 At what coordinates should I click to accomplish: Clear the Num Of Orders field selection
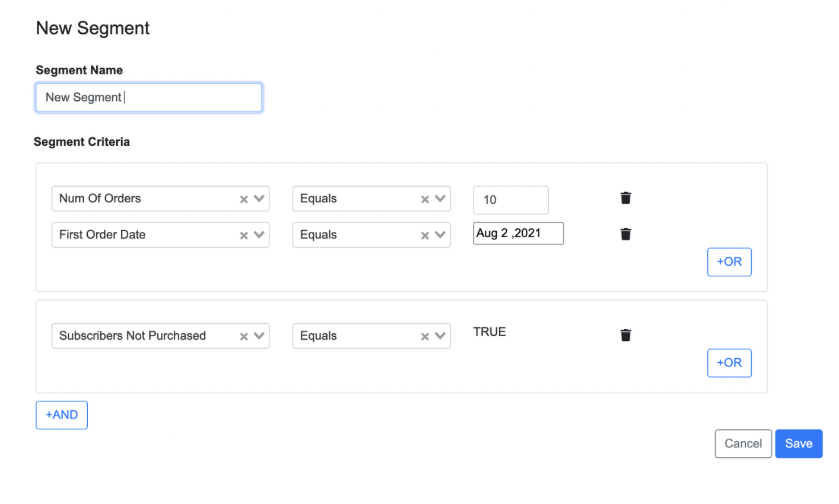pos(244,199)
